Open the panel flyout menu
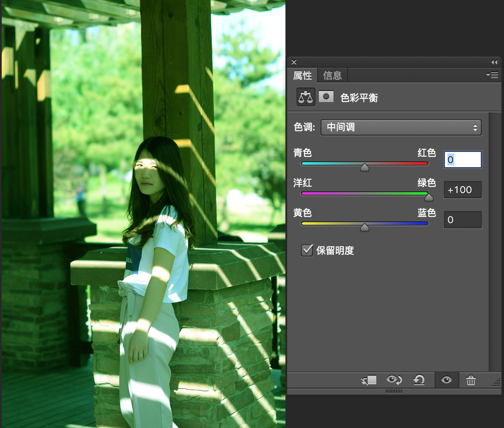The height and width of the screenshot is (428, 504). click(x=492, y=75)
